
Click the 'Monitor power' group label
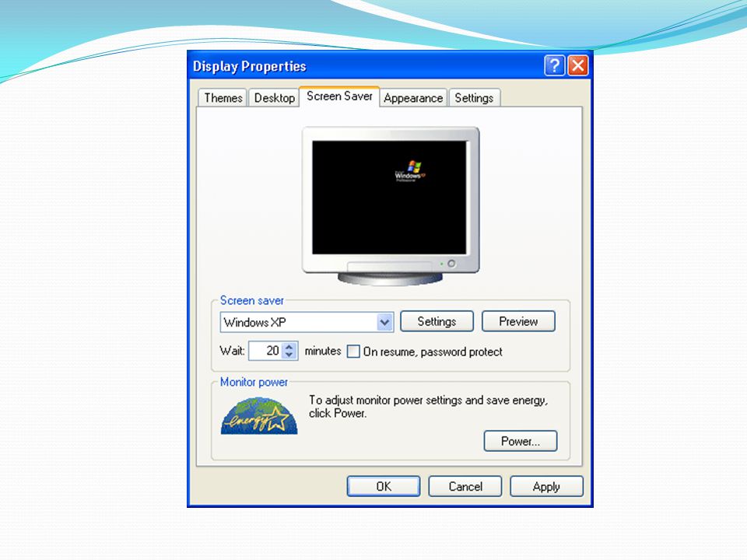(254, 382)
